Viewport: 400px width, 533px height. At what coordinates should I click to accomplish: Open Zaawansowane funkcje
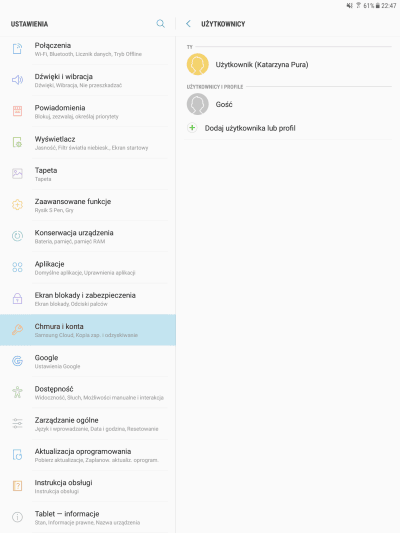(x=88, y=205)
